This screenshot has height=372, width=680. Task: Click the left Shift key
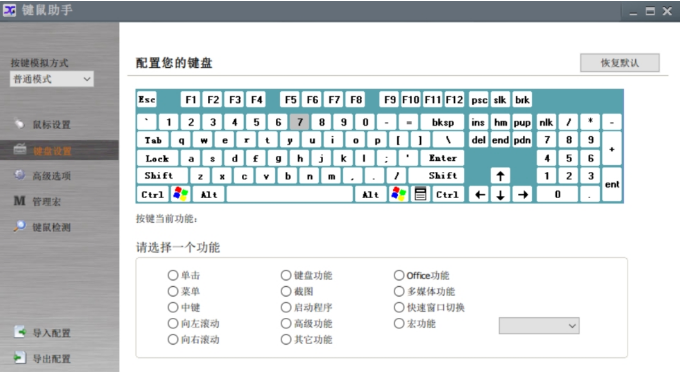pyautogui.click(x=162, y=176)
